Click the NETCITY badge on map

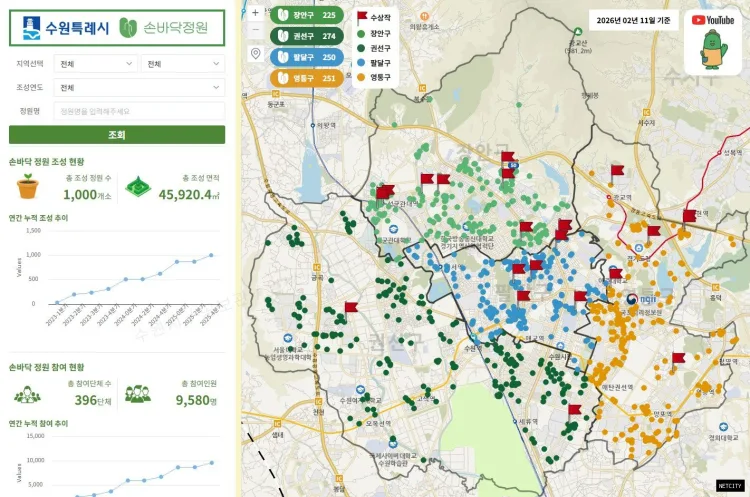(730, 486)
